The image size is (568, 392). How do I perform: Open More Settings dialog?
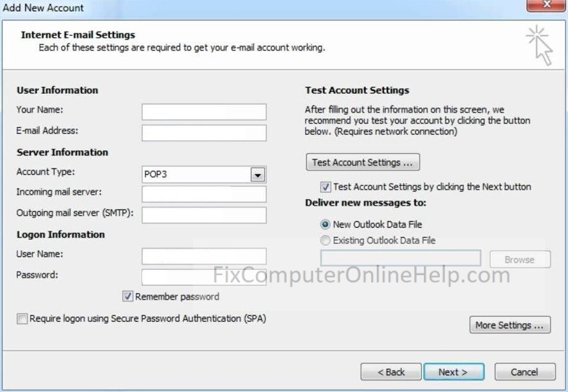(x=509, y=325)
